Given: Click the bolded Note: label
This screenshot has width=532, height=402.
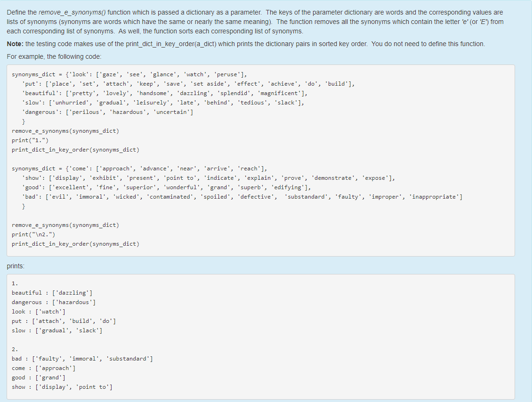Looking at the screenshot, I should pyautogui.click(x=13, y=44).
